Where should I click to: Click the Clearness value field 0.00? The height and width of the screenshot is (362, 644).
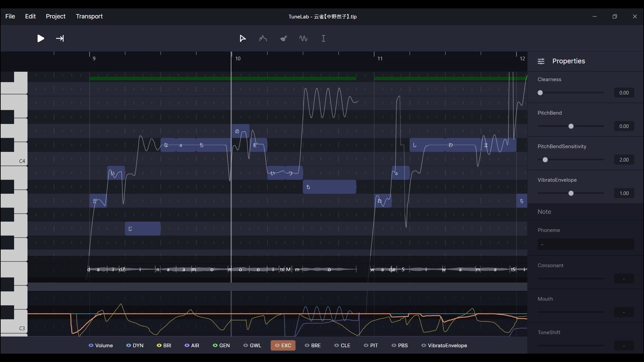click(x=624, y=93)
